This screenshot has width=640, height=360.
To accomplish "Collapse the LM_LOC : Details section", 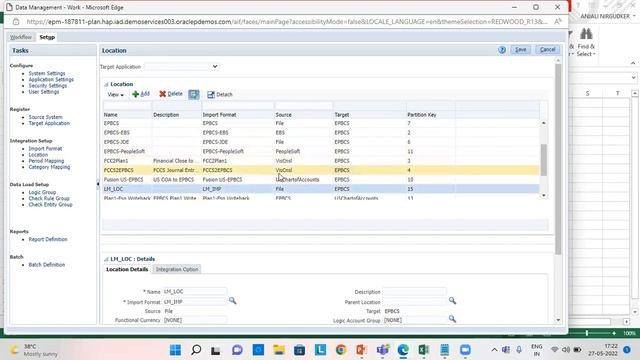I will coord(106,259).
